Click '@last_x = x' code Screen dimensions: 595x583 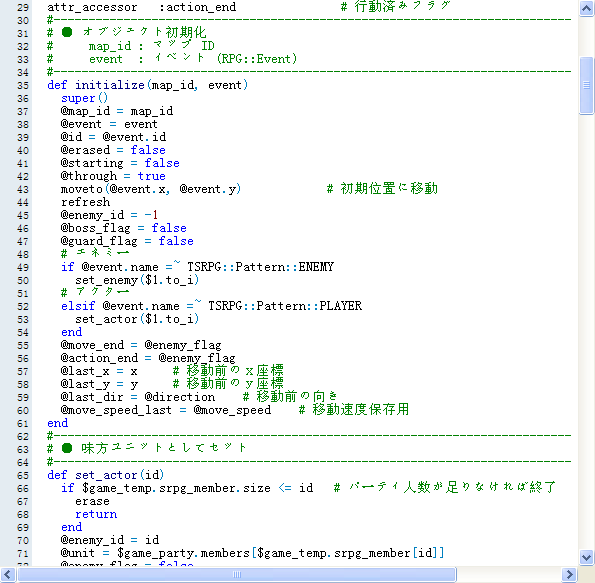[99, 371]
